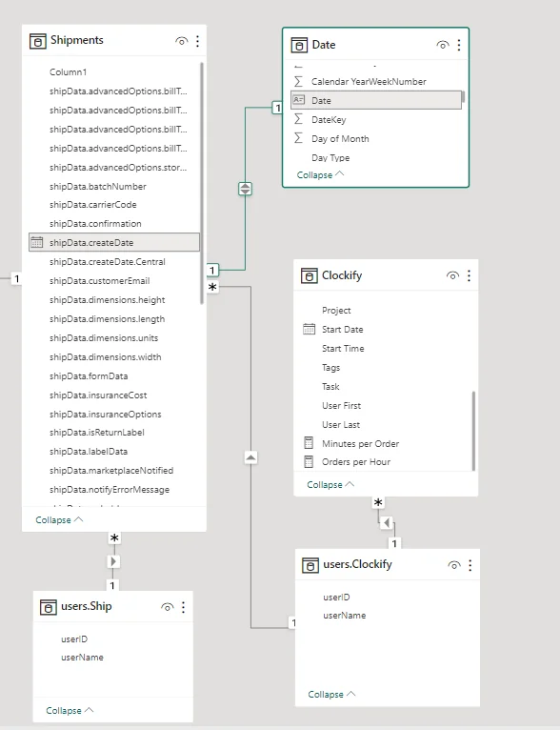Click the bidirectional filter arrow on Shipments-Date relationship
The width and height of the screenshot is (560, 730).
pyautogui.click(x=245, y=189)
